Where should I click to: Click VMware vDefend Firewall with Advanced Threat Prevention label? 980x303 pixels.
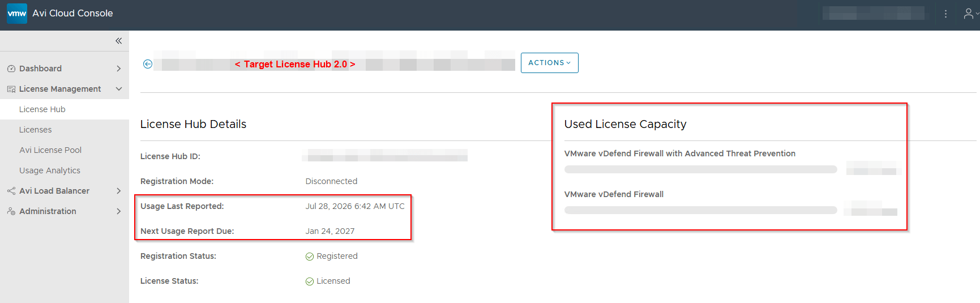click(x=680, y=153)
